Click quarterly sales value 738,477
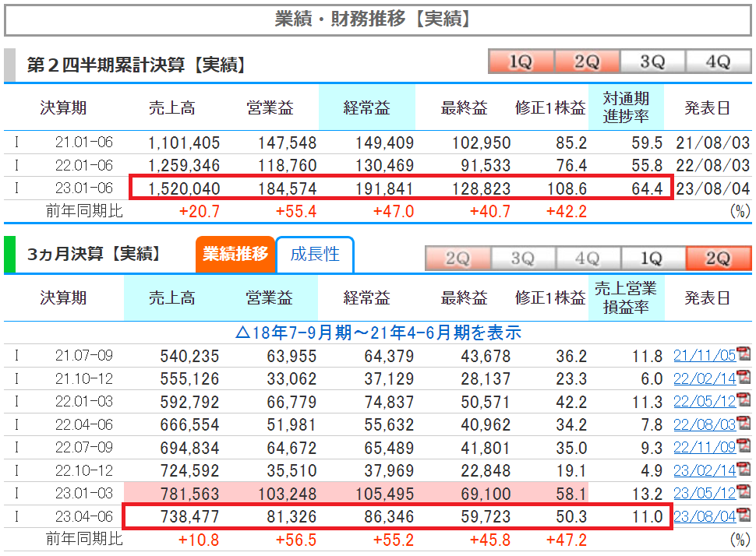756x556 pixels. tap(189, 516)
